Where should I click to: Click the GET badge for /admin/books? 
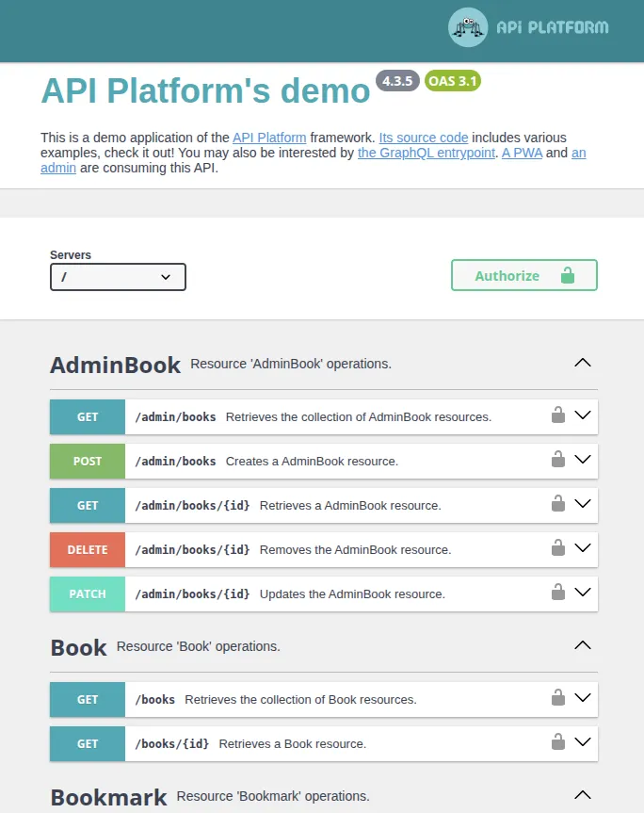(x=88, y=417)
